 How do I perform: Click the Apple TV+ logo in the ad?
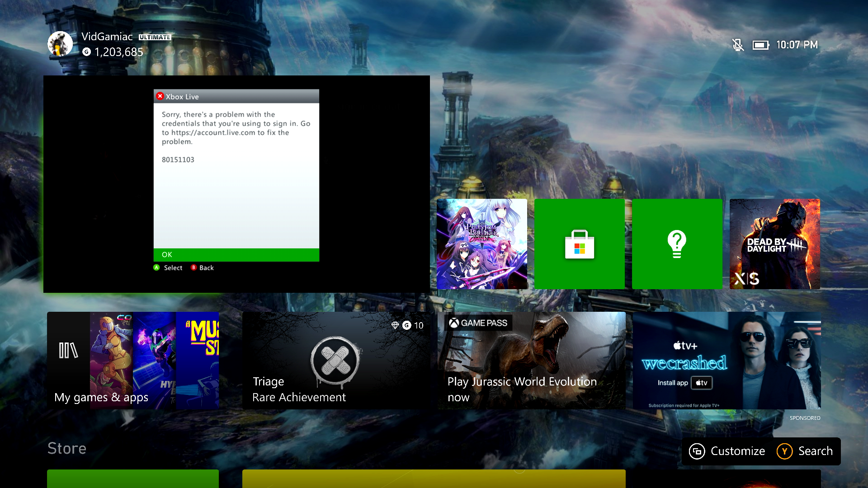click(685, 346)
